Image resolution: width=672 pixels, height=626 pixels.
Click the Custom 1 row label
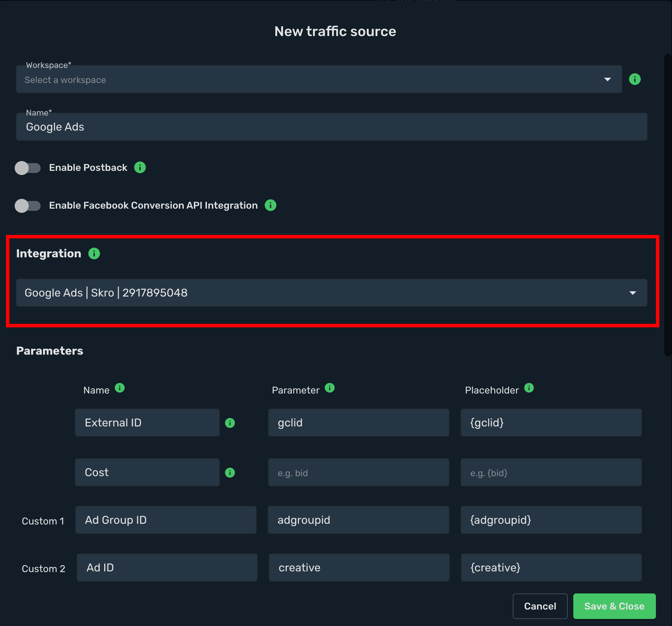(x=43, y=521)
